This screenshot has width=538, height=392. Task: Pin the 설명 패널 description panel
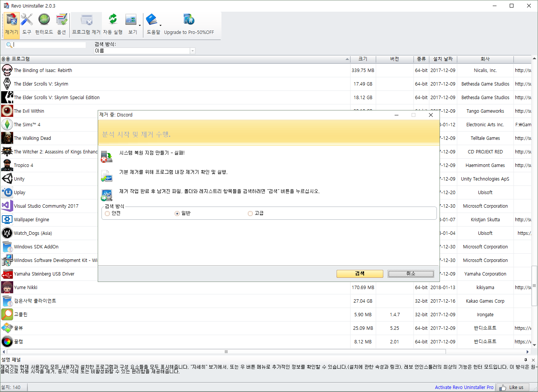coord(526,360)
